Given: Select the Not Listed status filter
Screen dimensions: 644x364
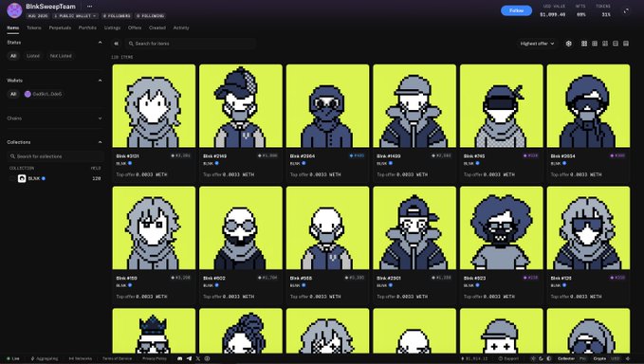Looking at the screenshot, I should point(61,56).
